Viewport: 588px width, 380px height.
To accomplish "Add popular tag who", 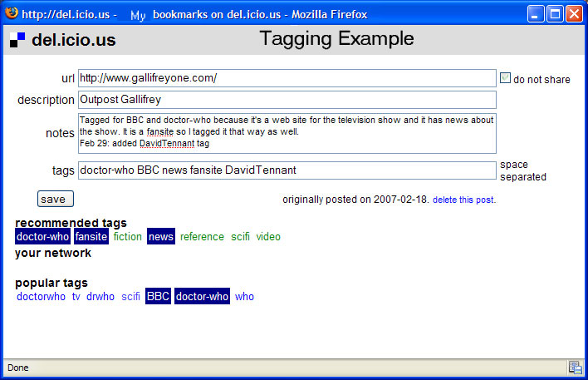I will point(244,296).
